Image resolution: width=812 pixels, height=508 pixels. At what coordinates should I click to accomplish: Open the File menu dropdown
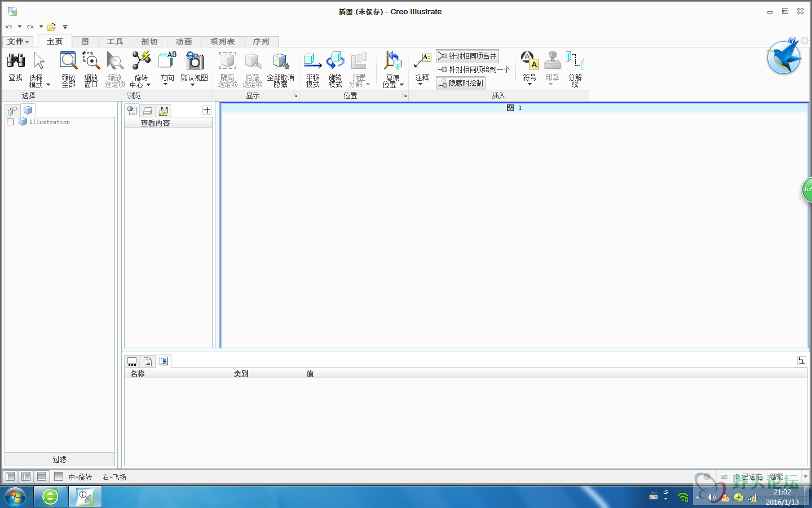click(18, 42)
